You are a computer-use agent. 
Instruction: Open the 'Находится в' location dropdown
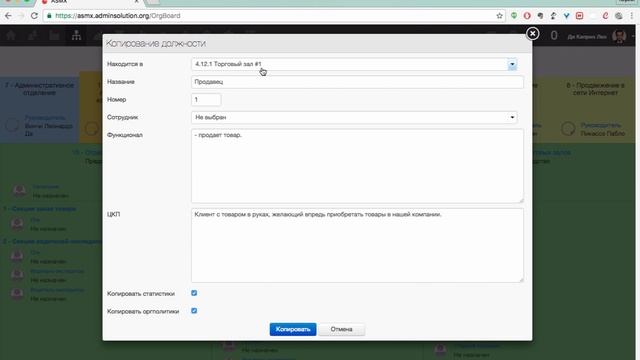[x=353, y=64]
